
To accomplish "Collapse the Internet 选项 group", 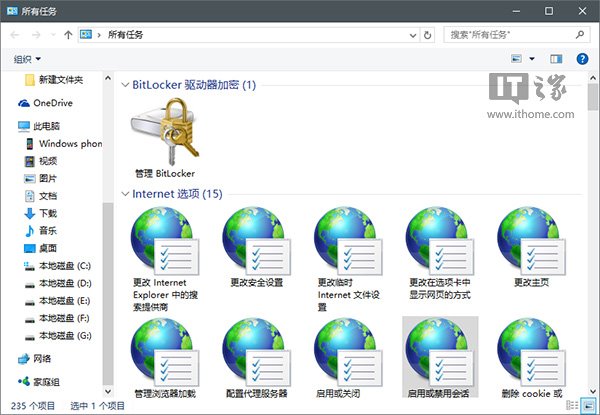I will [x=125, y=194].
